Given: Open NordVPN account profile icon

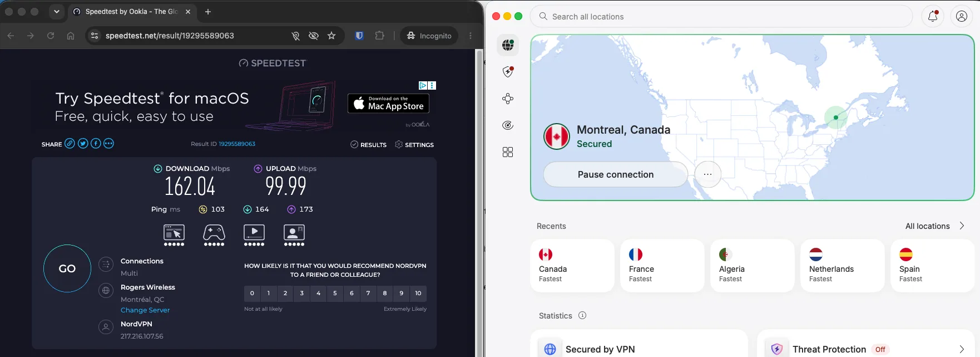Looking at the screenshot, I should pos(962,17).
